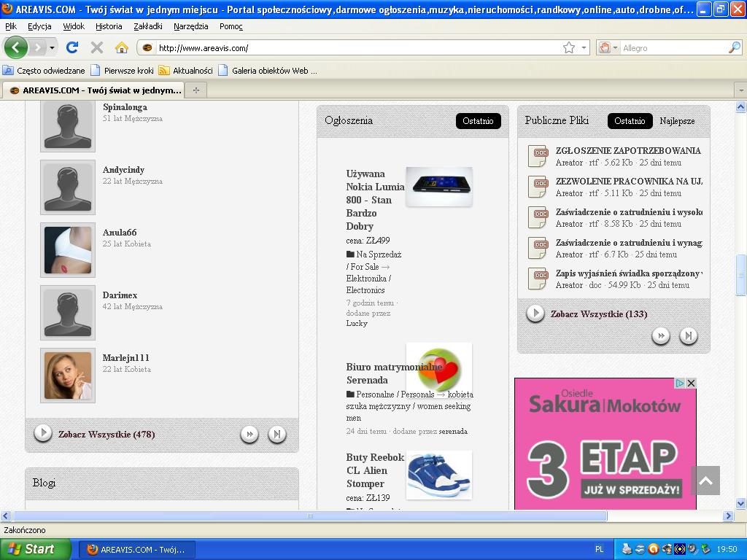This screenshot has width=747, height=560.
Task: Click the scroll-to-top arrow button
Action: click(x=705, y=481)
